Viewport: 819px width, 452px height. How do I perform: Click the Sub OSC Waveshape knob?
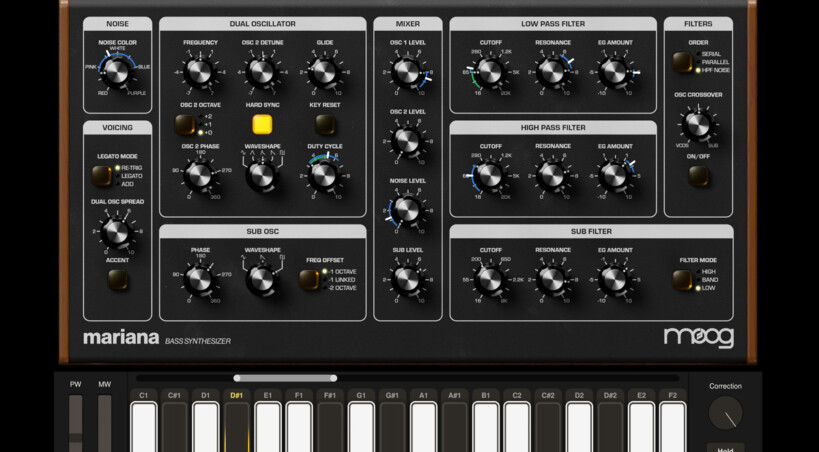pos(262,280)
